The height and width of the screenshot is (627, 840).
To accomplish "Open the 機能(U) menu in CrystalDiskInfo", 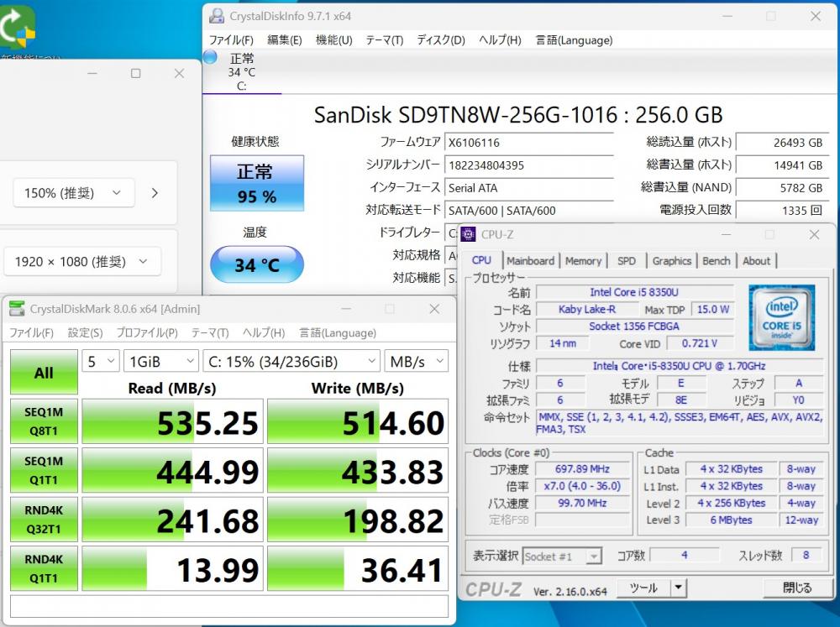I will click(x=333, y=40).
